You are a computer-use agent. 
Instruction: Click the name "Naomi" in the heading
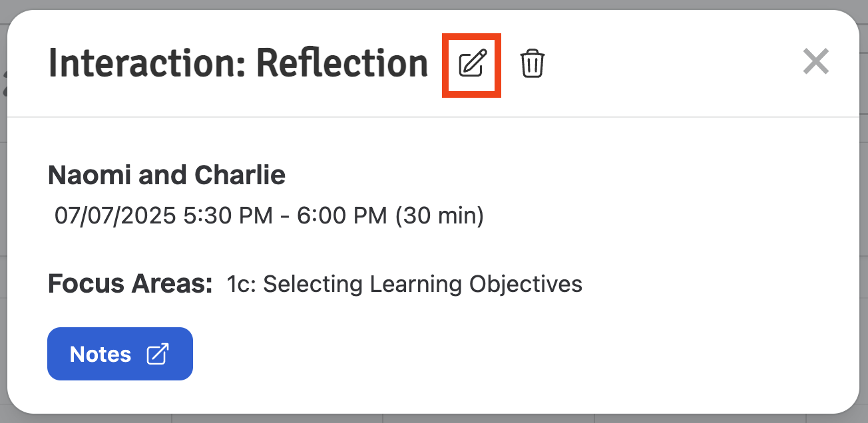(90, 175)
